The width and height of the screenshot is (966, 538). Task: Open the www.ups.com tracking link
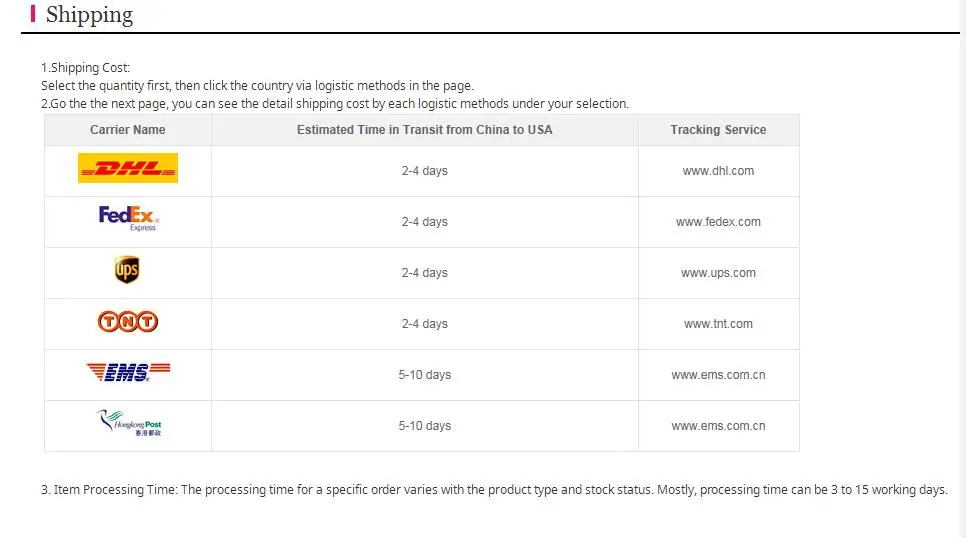718,273
